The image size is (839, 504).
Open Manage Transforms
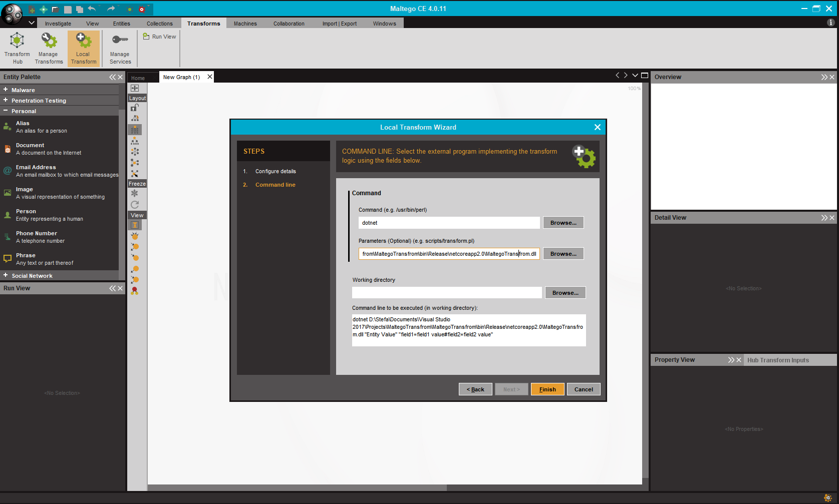[x=49, y=48]
